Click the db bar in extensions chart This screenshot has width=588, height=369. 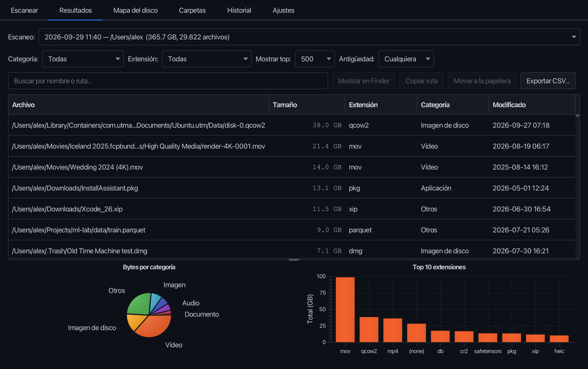pos(440,336)
